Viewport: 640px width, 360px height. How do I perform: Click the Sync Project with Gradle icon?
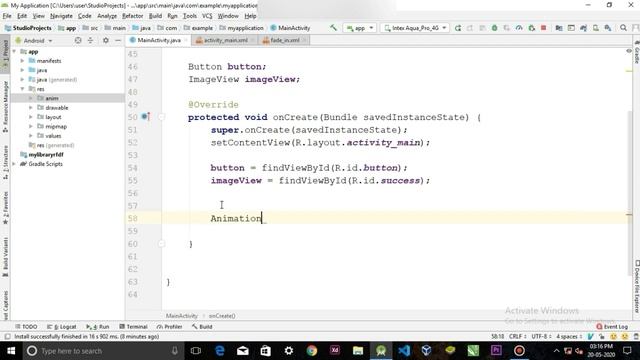[583, 28]
